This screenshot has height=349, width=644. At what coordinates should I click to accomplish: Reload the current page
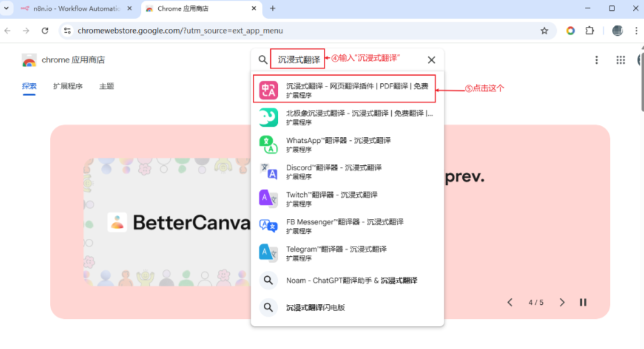45,31
